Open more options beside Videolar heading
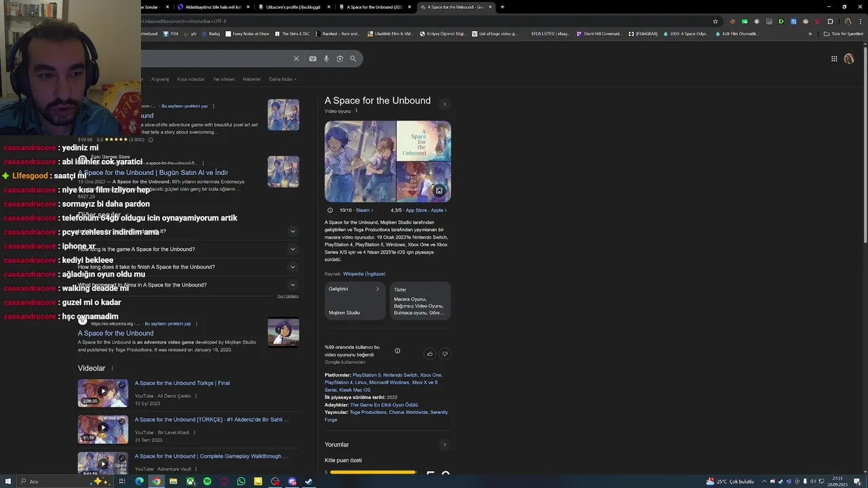 click(x=112, y=368)
